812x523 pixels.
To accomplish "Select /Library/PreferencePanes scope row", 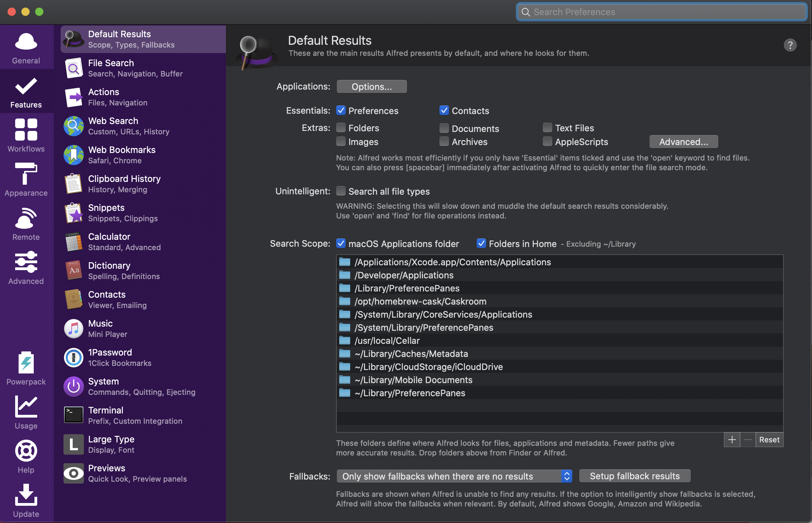I will click(560, 288).
